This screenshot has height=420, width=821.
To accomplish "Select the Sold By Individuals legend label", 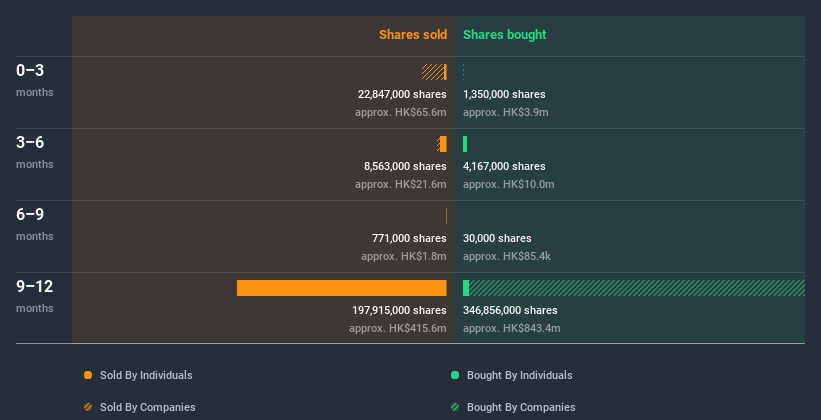I will (146, 375).
